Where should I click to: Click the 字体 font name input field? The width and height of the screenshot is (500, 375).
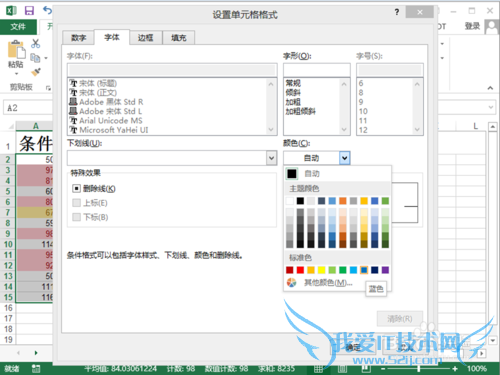coord(172,70)
